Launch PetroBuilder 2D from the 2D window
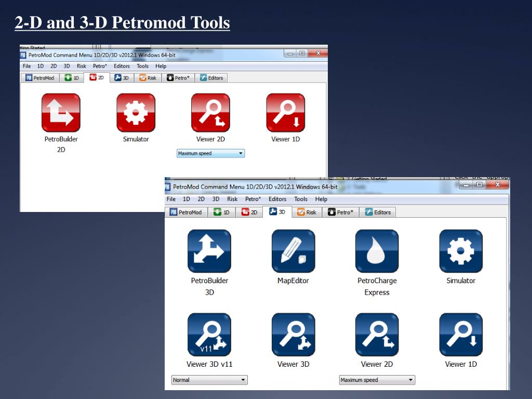Viewport: 532px width, 399px height. pos(61,113)
